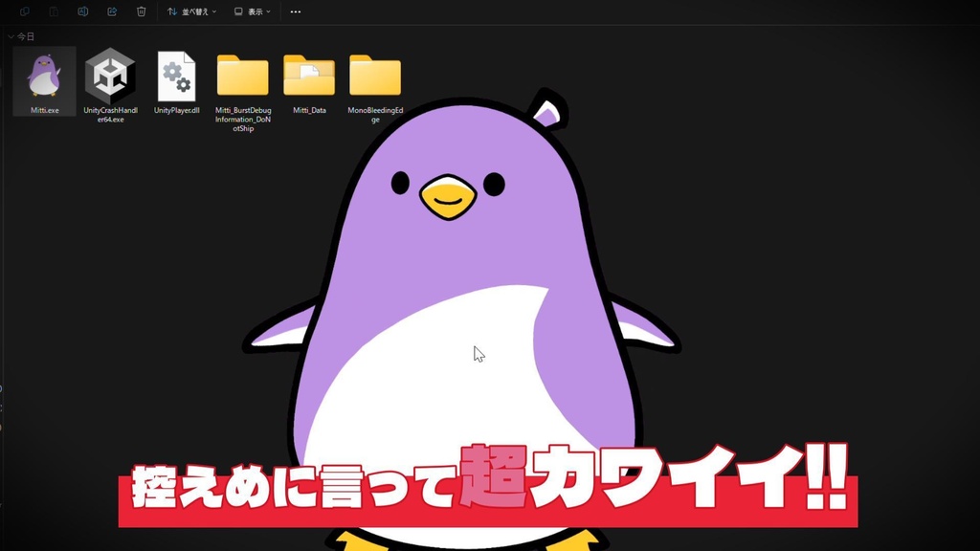Select the Mitti_BurstDebugInformation_DoNotShip folder icon
Image resolution: width=980 pixels, height=551 pixels.
[242, 73]
